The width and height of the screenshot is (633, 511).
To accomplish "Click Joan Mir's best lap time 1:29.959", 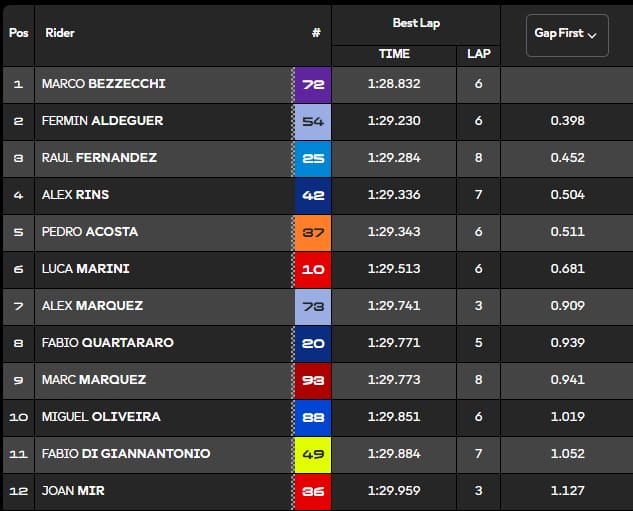I will click(394, 491).
